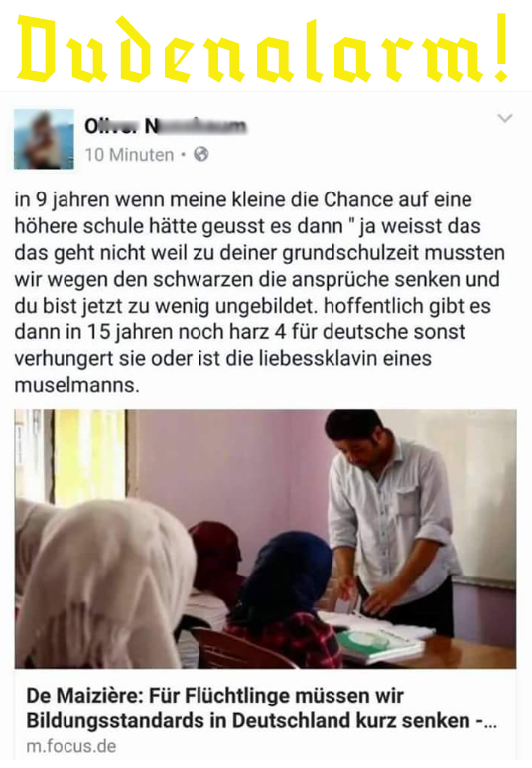Click the last word "muselmanns." of post
This screenshot has height=768, width=532.
pyautogui.click(x=76, y=385)
